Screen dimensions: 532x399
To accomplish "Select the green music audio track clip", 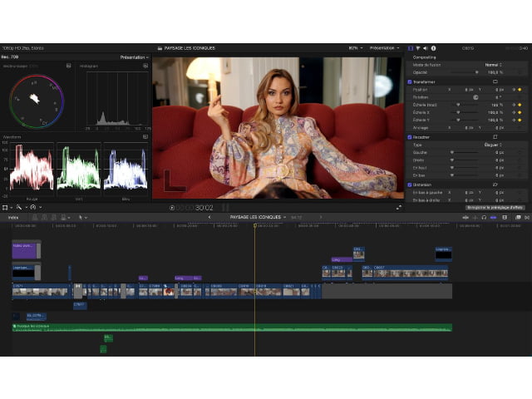I will coord(232,328).
